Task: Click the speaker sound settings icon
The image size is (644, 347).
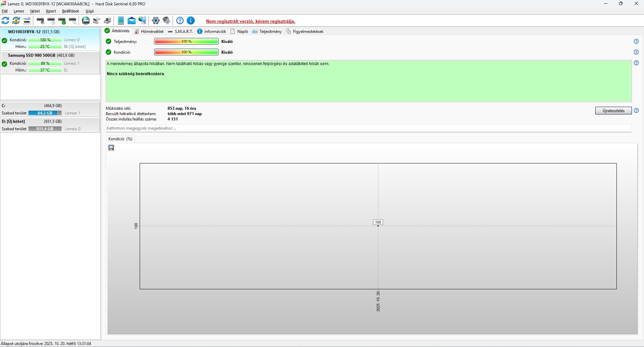Action: [x=167, y=21]
